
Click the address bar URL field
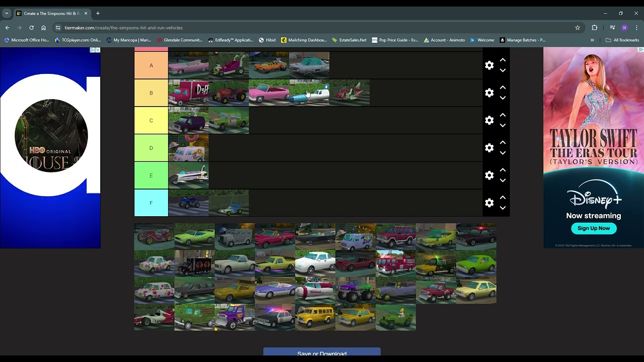point(317,28)
